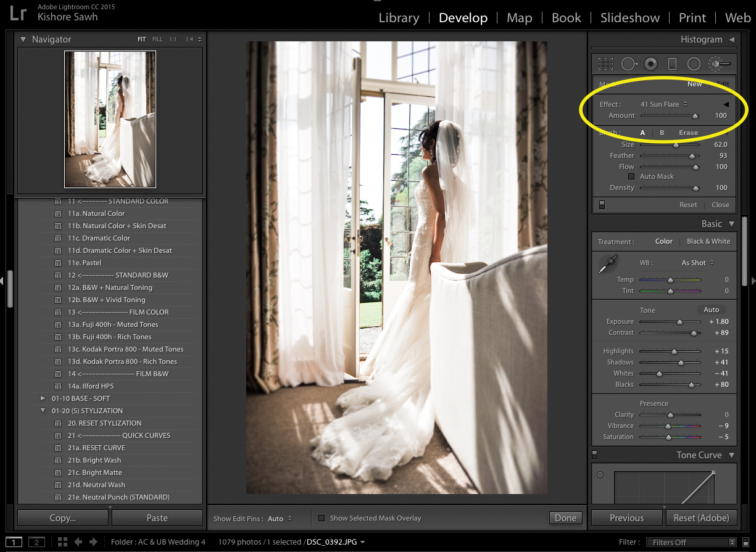This screenshot has height=552, width=756.
Task: Select the Graduated Filter tool
Action: click(x=672, y=64)
